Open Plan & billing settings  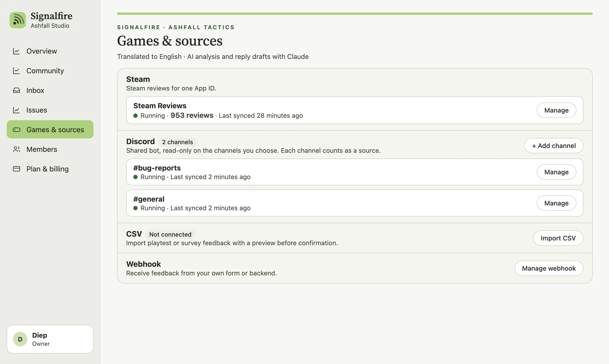50,169
